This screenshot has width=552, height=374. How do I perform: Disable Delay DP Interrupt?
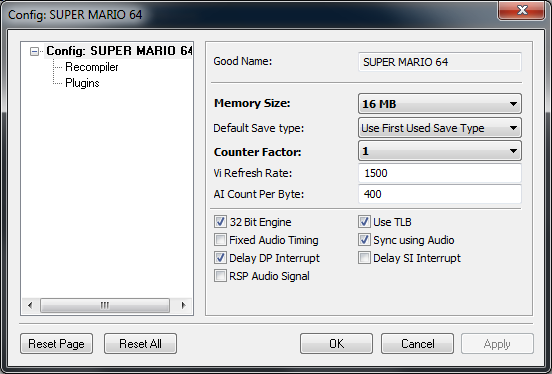(x=220, y=258)
